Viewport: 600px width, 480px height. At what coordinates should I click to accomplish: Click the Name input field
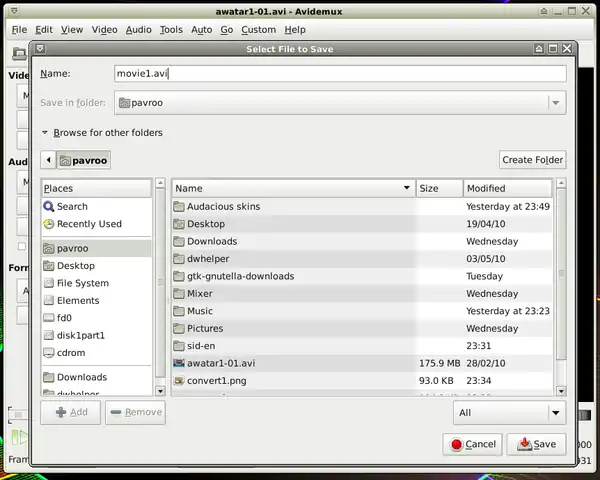click(x=339, y=73)
